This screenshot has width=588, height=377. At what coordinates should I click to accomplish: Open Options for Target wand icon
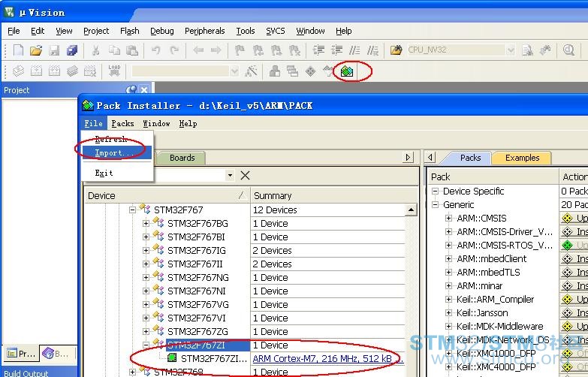[251, 71]
